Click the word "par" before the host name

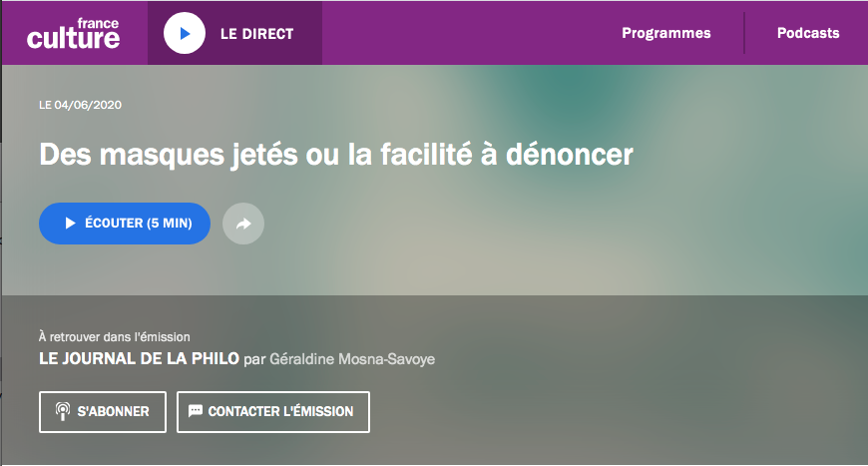point(254,359)
